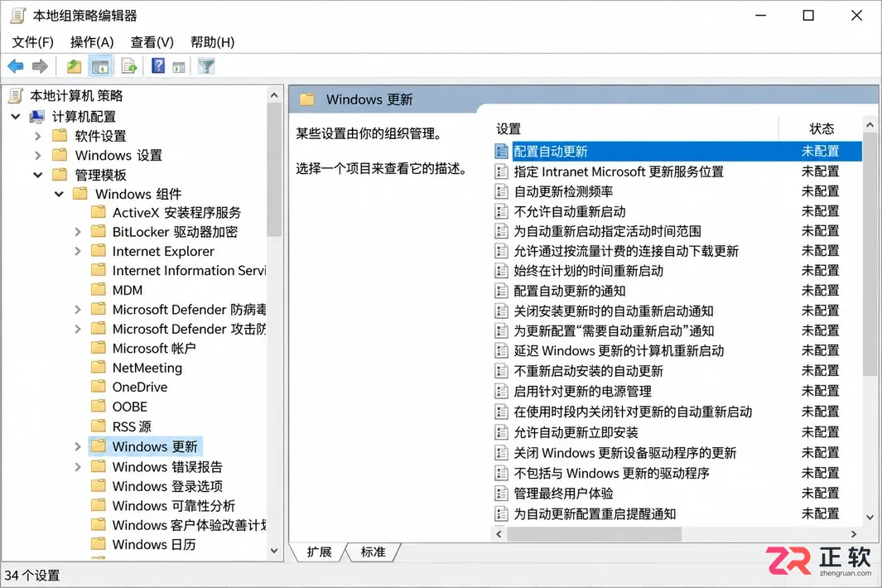Click the 本地计算机 策略 root icon
This screenshot has height=588, width=882.
16,96
